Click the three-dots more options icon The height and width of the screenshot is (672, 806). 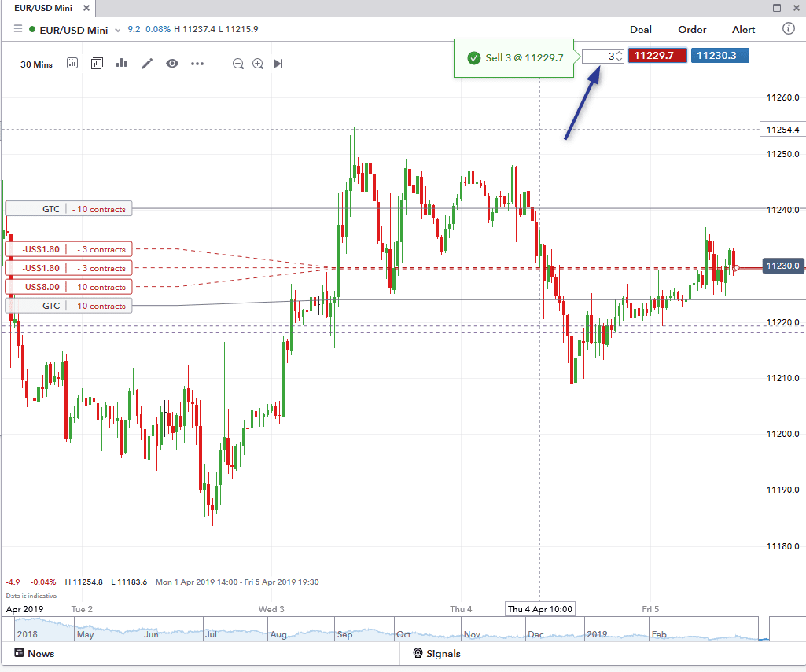[x=197, y=64]
